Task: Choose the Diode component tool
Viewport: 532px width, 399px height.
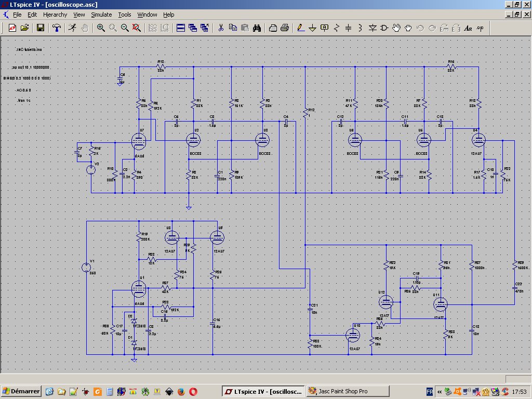Action: point(373,28)
